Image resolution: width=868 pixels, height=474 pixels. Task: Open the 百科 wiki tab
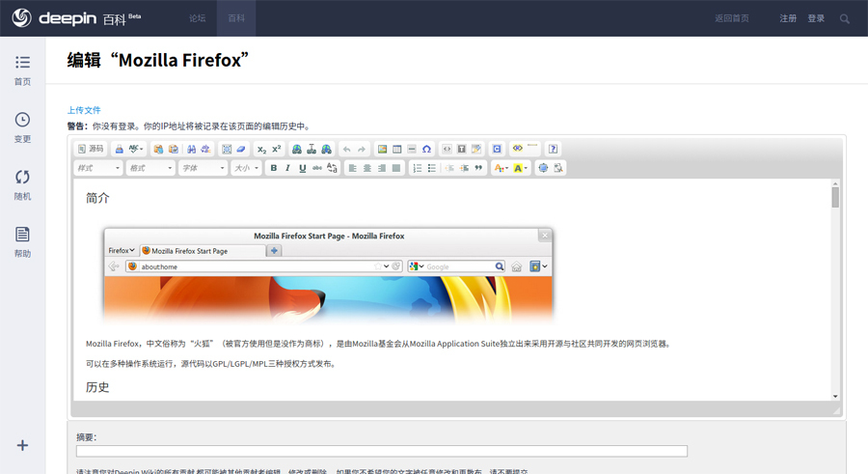point(236,18)
